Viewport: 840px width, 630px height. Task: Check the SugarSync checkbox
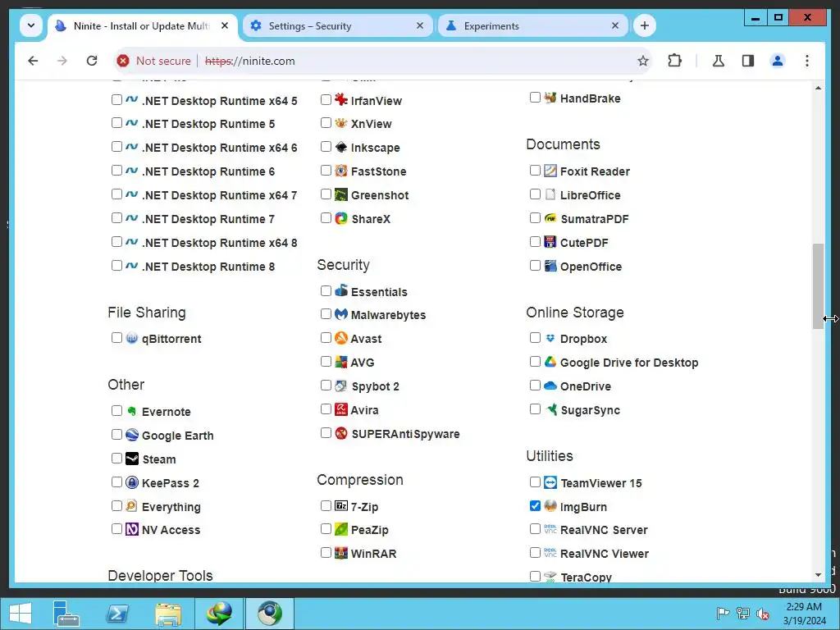click(535, 409)
